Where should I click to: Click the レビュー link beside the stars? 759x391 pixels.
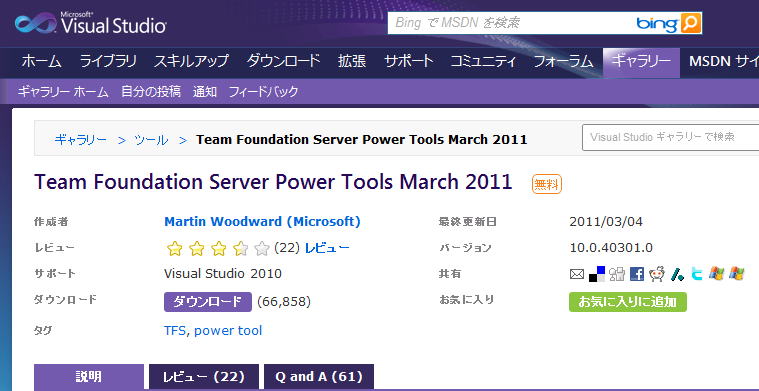click(327, 248)
